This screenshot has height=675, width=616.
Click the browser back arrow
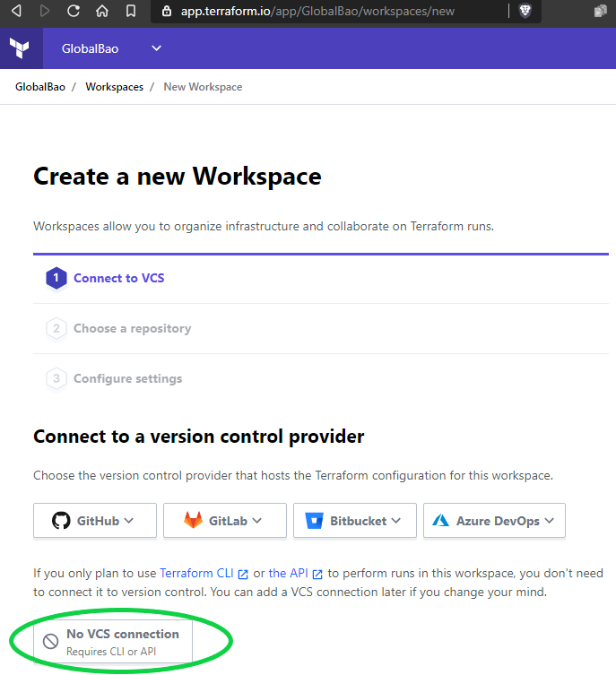tap(16, 11)
